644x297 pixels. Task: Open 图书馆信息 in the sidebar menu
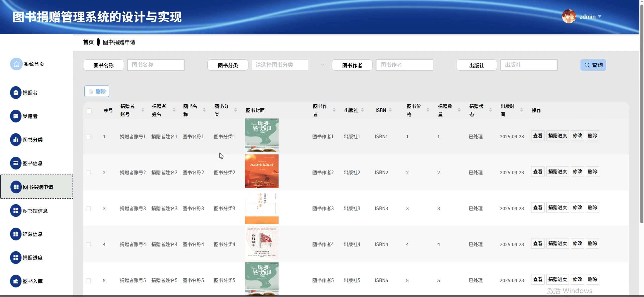[x=35, y=211]
